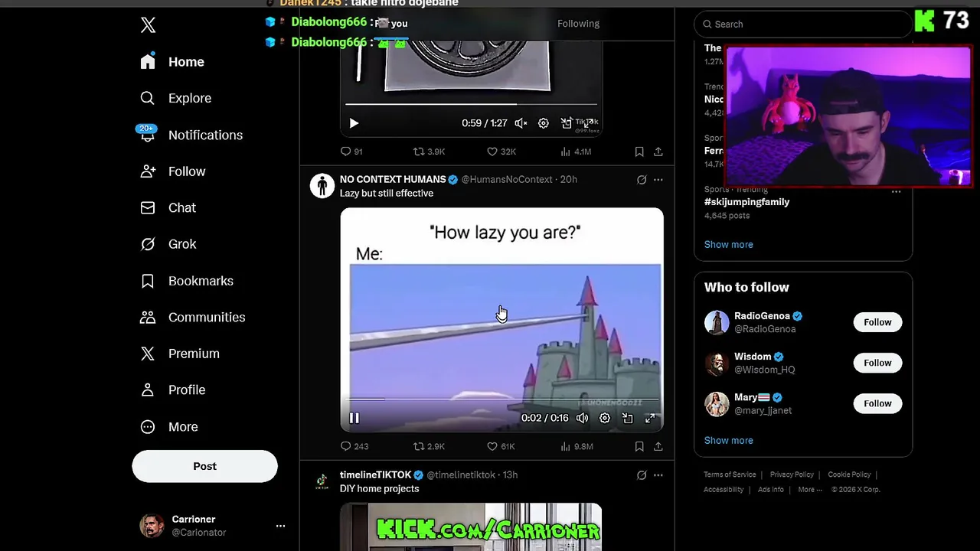The height and width of the screenshot is (551, 980).
Task: Repost the post with 2.9K reposts
Action: [429, 446]
